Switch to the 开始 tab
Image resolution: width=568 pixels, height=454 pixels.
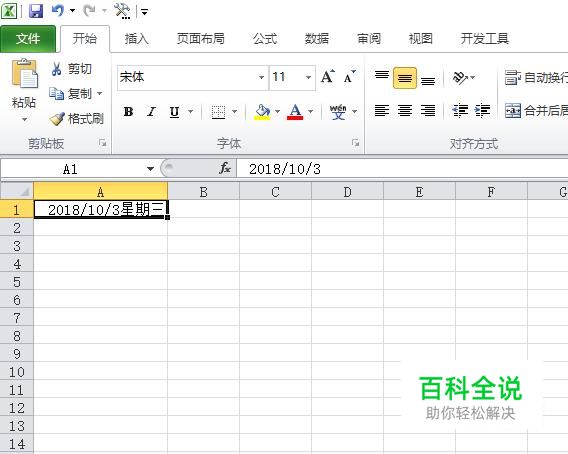pyautogui.click(x=85, y=38)
